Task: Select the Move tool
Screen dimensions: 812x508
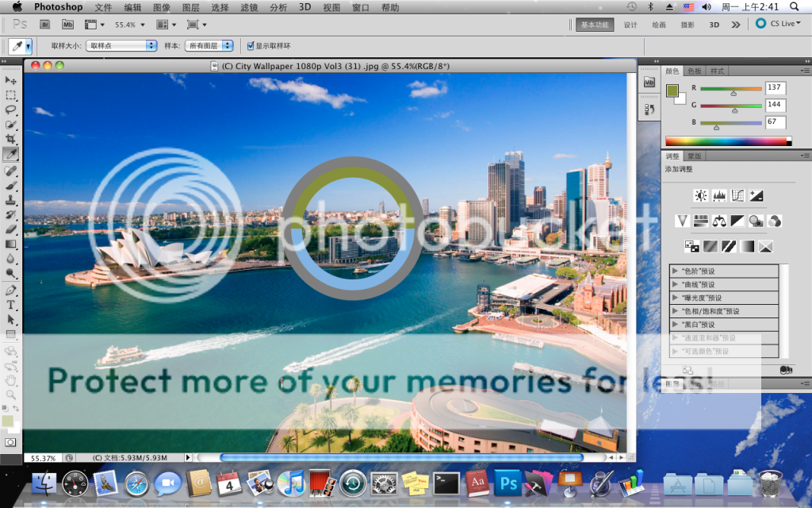Action: [10, 80]
